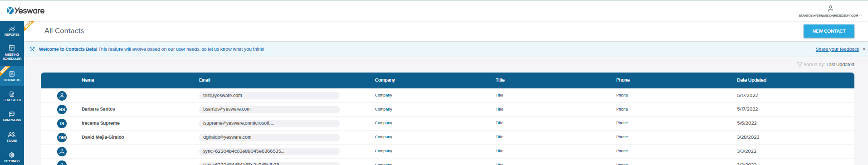This screenshot has height=165, width=868.
Task: Click the avatar for test@yesware.com contact
Action: point(62,96)
